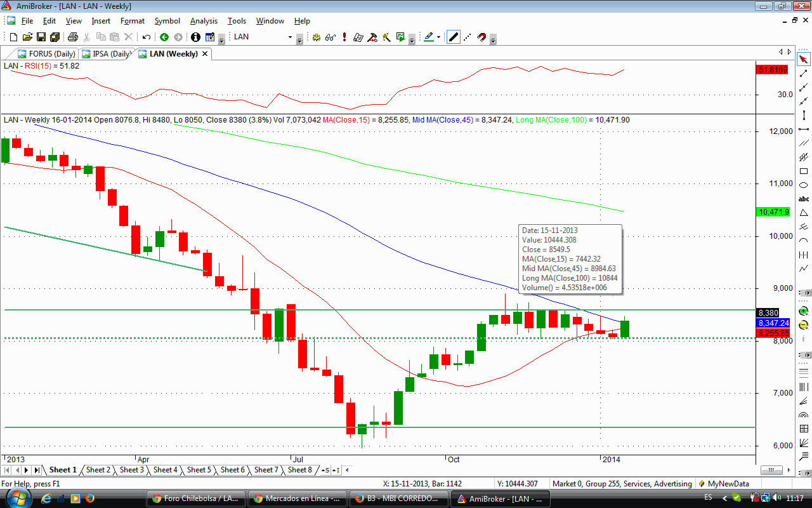Open the View menu

pos(74,21)
